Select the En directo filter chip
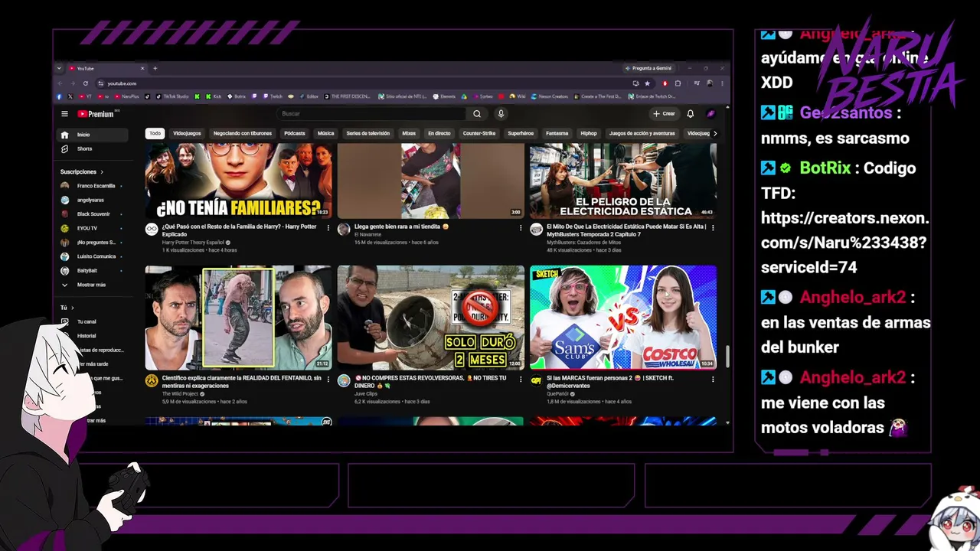 pyautogui.click(x=439, y=133)
